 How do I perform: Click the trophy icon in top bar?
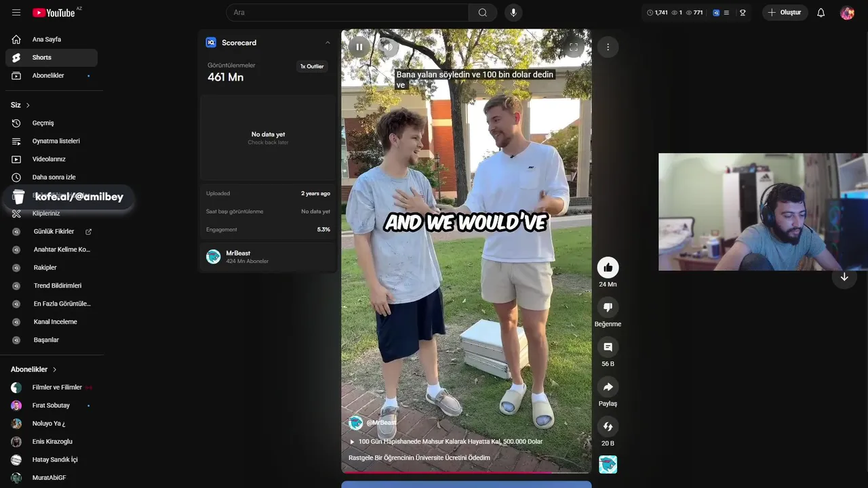[743, 13]
